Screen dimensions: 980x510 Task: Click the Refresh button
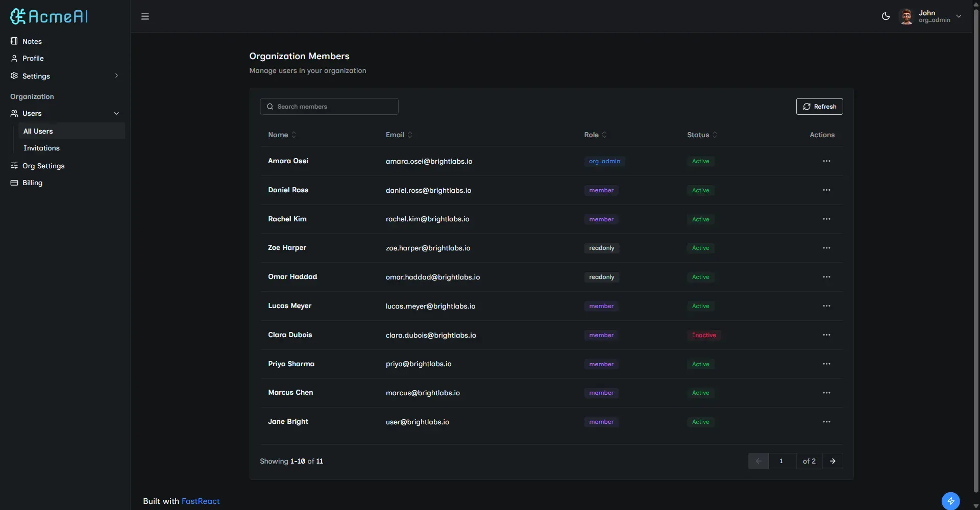click(x=819, y=107)
